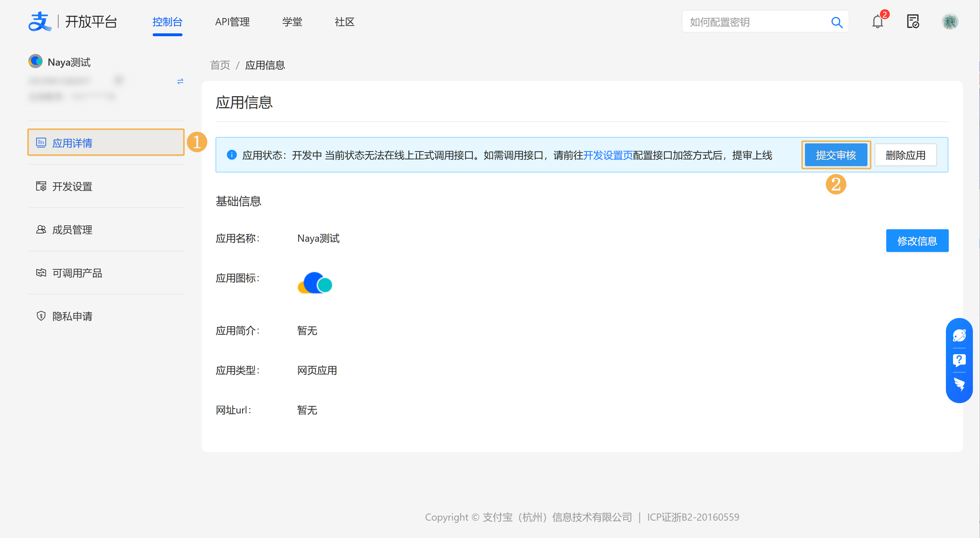Viewport: 980px width, 538px height.
Task: Click the search magnifier icon
Action: pyautogui.click(x=837, y=22)
